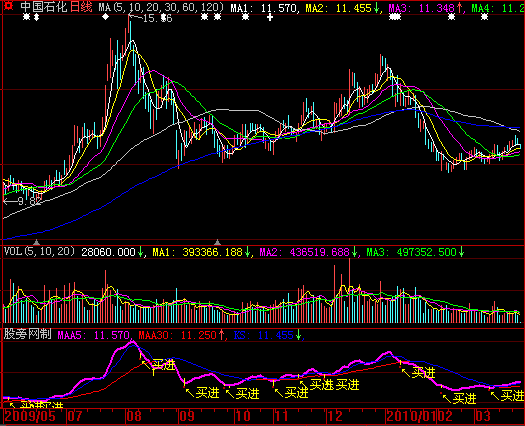Click the gray triangle marker near 2009/05
This screenshot has height=426, width=525.
point(36,242)
